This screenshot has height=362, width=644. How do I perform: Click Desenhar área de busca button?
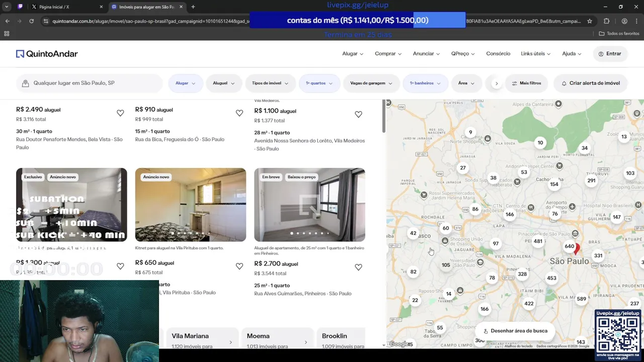pos(515,331)
